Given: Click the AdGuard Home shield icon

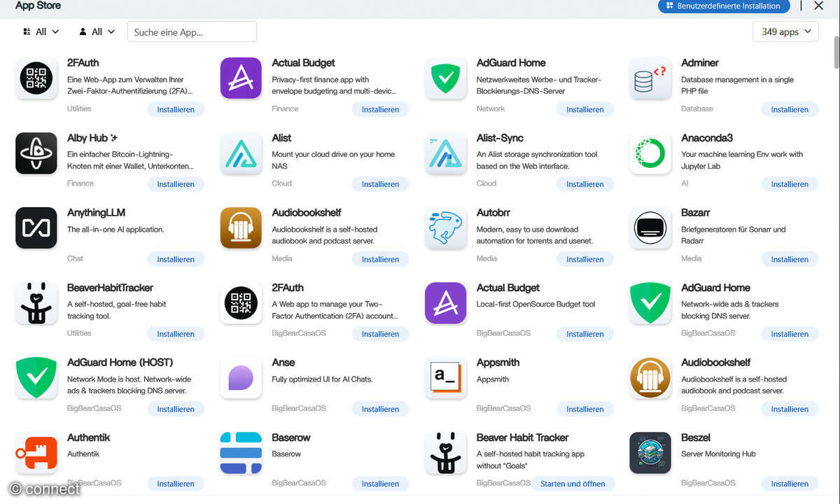Looking at the screenshot, I should point(445,78).
